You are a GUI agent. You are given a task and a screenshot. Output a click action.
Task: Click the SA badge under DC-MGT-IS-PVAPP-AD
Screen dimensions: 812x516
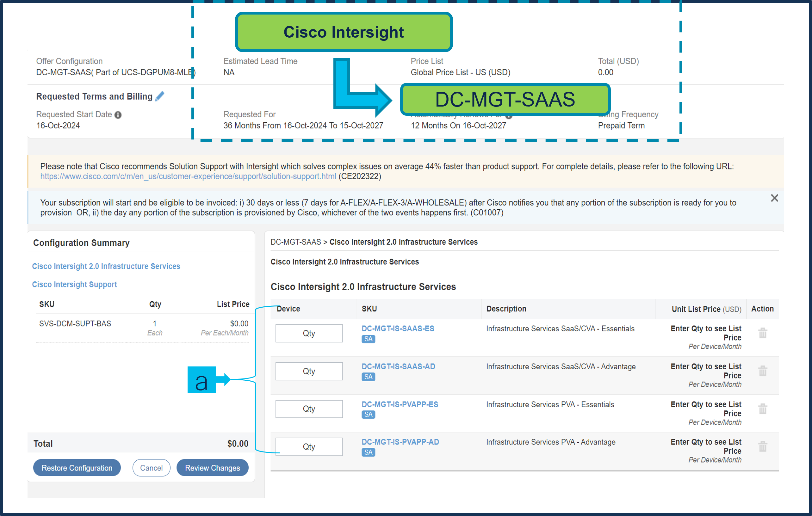pyautogui.click(x=368, y=452)
